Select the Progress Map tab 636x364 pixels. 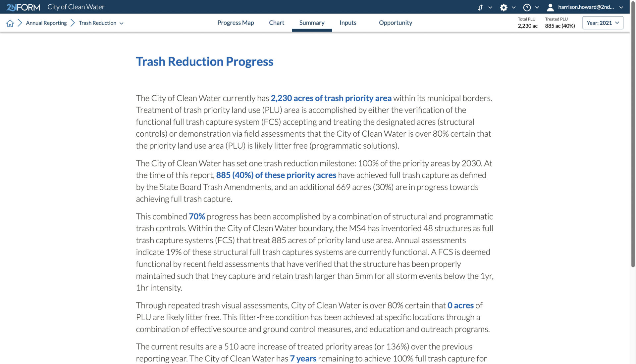coord(236,22)
